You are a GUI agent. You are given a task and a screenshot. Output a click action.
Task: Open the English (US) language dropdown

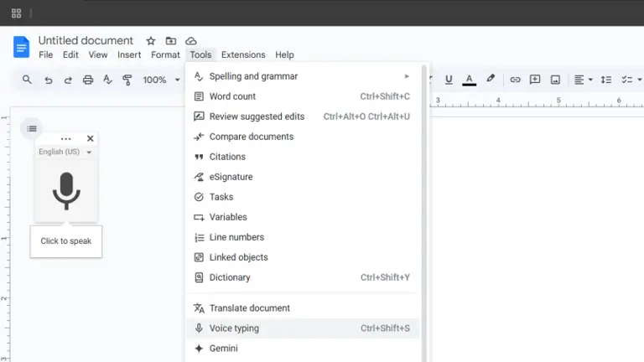pos(65,152)
